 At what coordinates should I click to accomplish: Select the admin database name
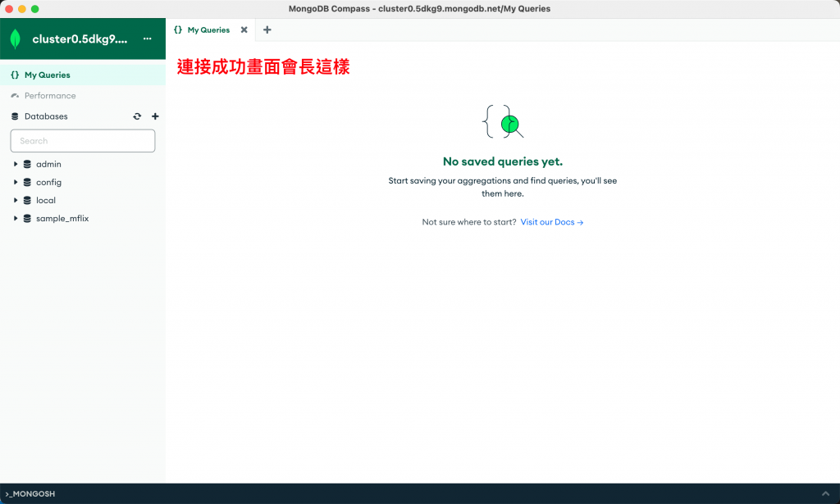point(48,164)
